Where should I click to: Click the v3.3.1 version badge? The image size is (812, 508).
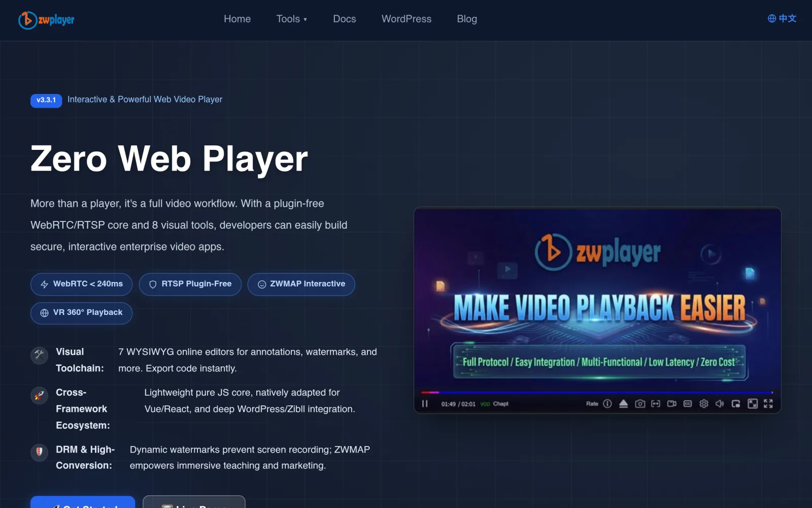coord(46,100)
